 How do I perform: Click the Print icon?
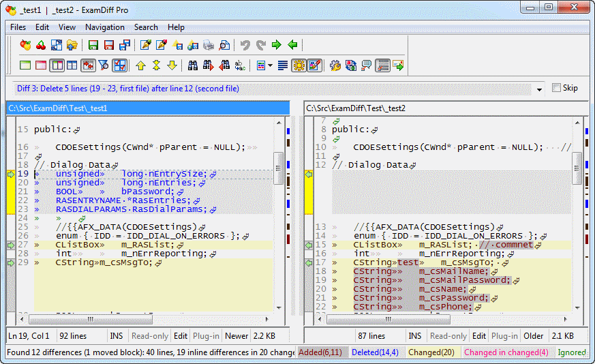point(209,45)
